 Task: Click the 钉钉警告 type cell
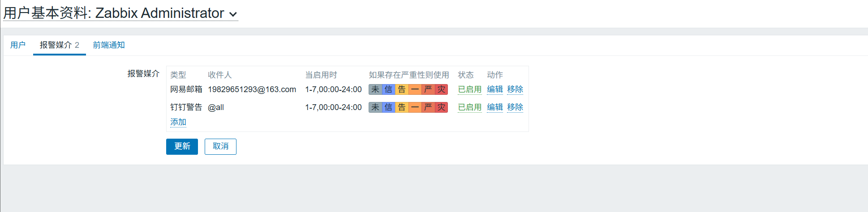(186, 107)
